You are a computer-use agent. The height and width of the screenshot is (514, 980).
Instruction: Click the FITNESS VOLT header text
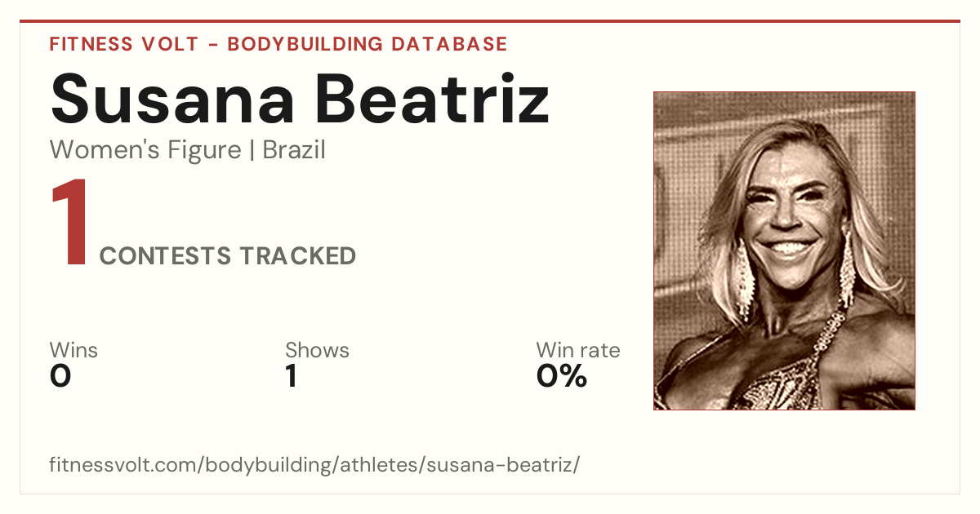[x=123, y=44]
